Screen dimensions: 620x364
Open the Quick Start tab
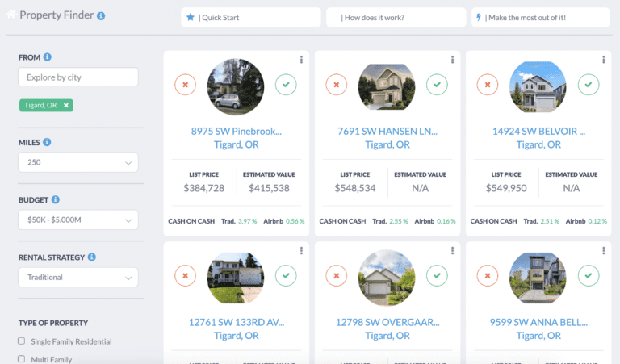tap(250, 17)
